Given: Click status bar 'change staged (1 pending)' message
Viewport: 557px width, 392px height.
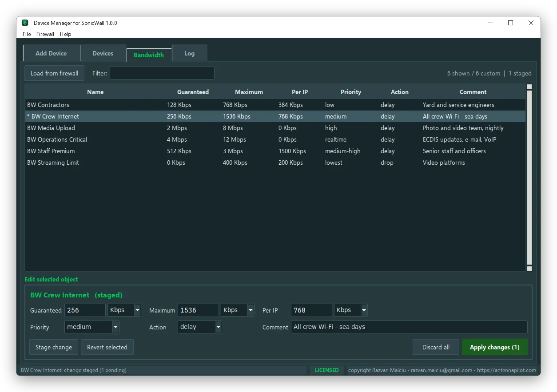Looking at the screenshot, I should click(74, 370).
